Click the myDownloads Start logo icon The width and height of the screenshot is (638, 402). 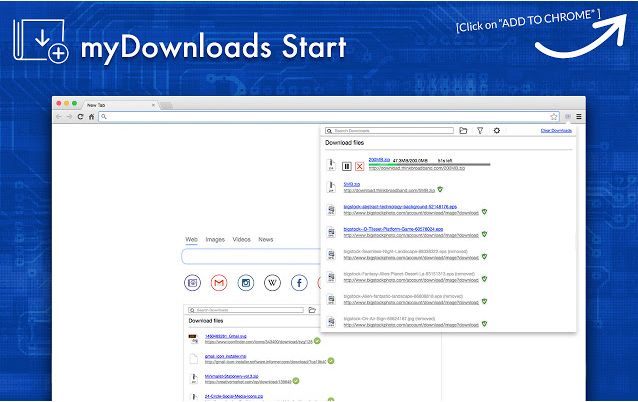click(41, 41)
